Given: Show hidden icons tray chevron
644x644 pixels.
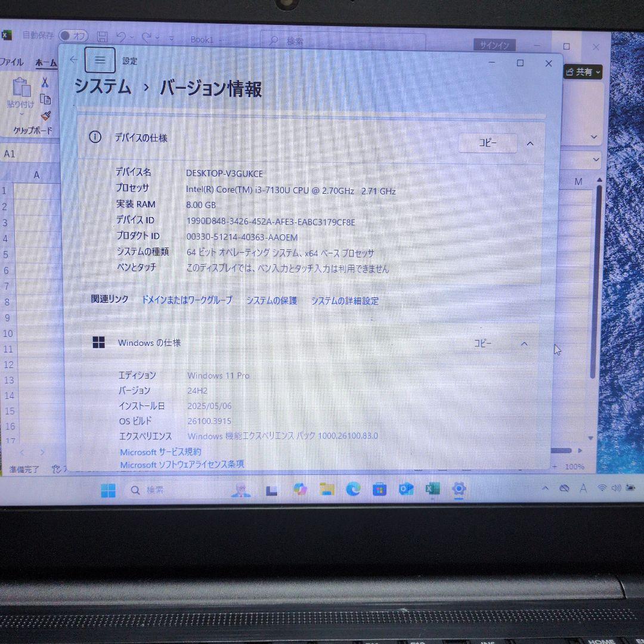Looking at the screenshot, I should [545, 488].
